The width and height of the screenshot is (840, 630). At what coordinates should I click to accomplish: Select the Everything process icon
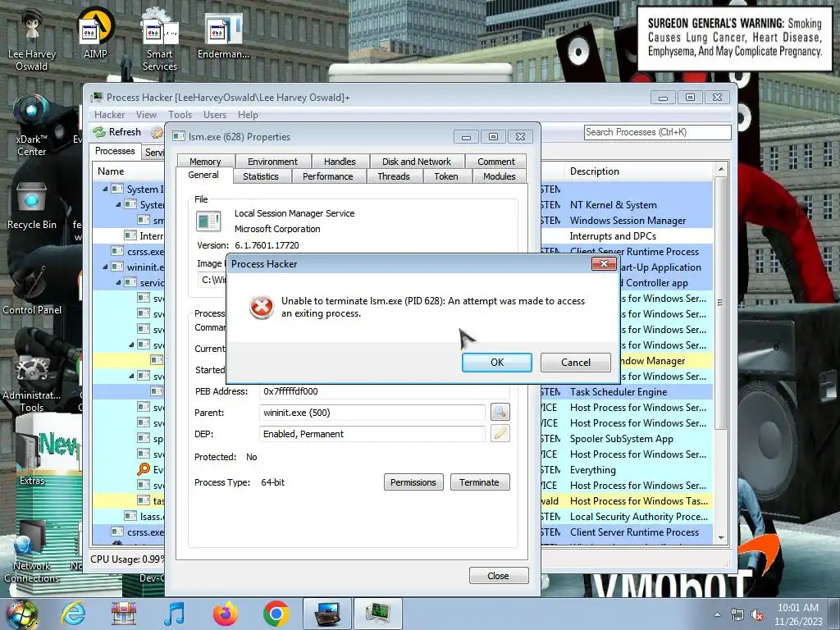click(x=144, y=470)
